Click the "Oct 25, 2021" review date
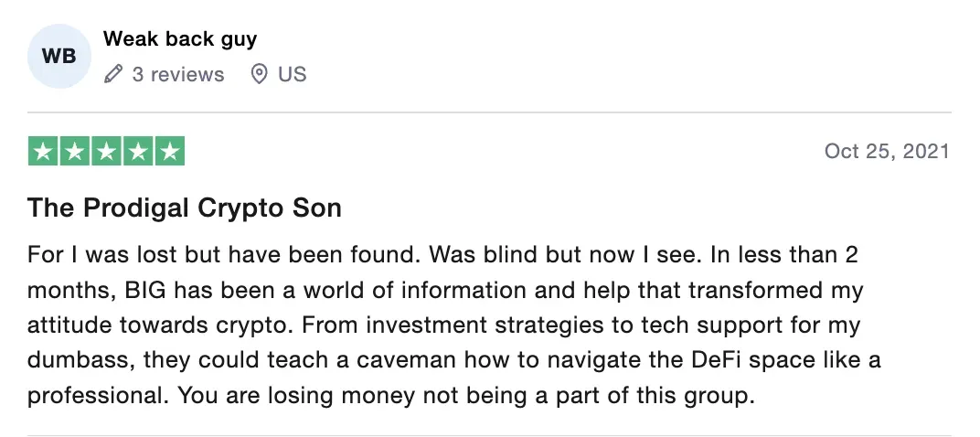980x437 pixels. click(886, 151)
